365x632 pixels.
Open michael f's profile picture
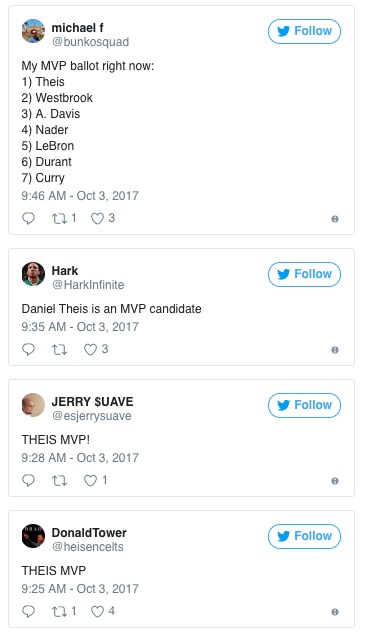click(x=33, y=31)
